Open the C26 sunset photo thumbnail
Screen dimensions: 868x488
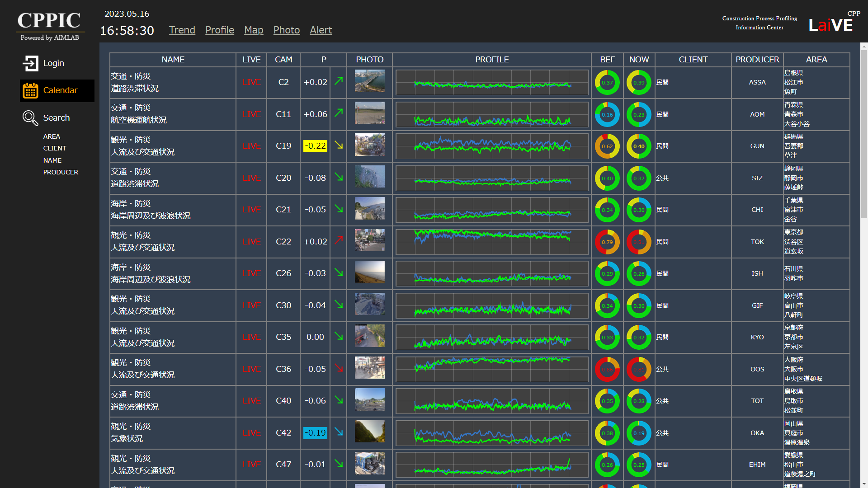(369, 272)
